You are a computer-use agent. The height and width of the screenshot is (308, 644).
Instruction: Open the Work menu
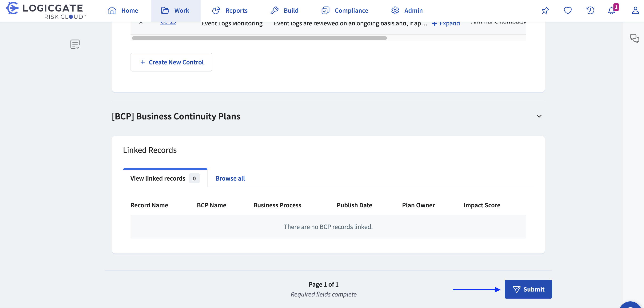tap(175, 11)
